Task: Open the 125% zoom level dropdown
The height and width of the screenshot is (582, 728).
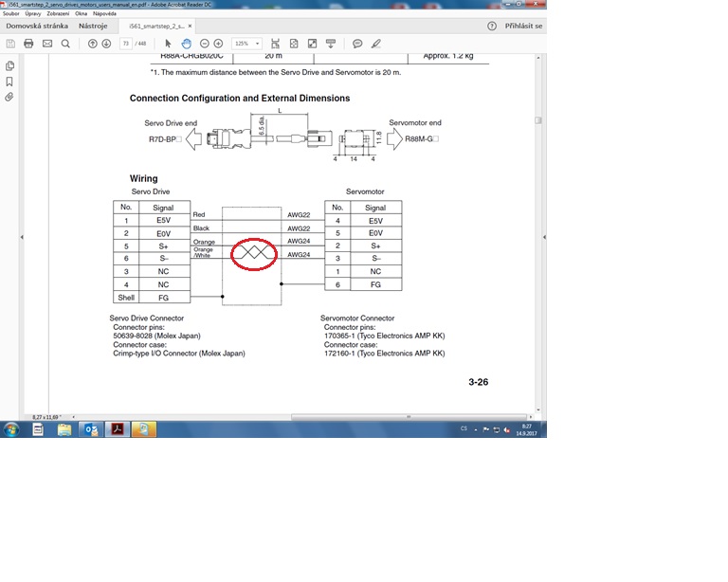Action: click(x=248, y=44)
